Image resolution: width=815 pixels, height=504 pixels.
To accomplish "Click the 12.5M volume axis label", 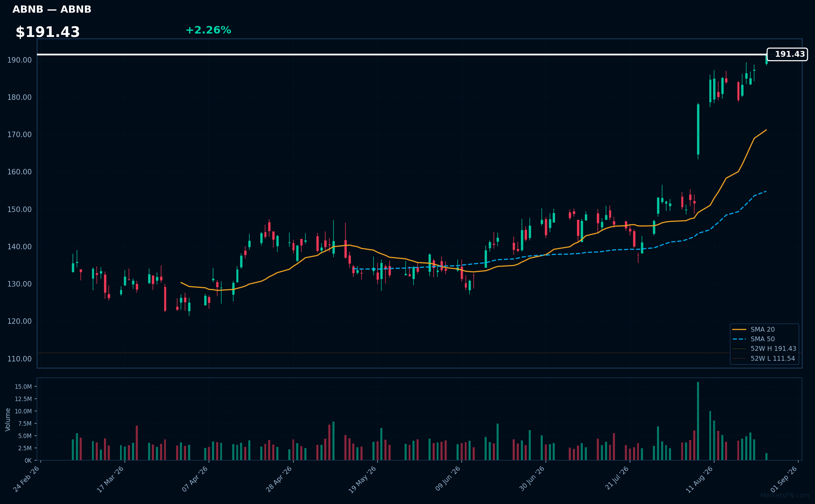I will click(23, 399).
